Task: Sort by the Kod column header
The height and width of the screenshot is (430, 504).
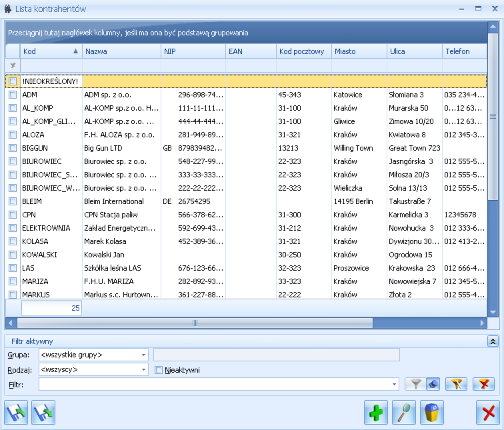Action: 51,51
